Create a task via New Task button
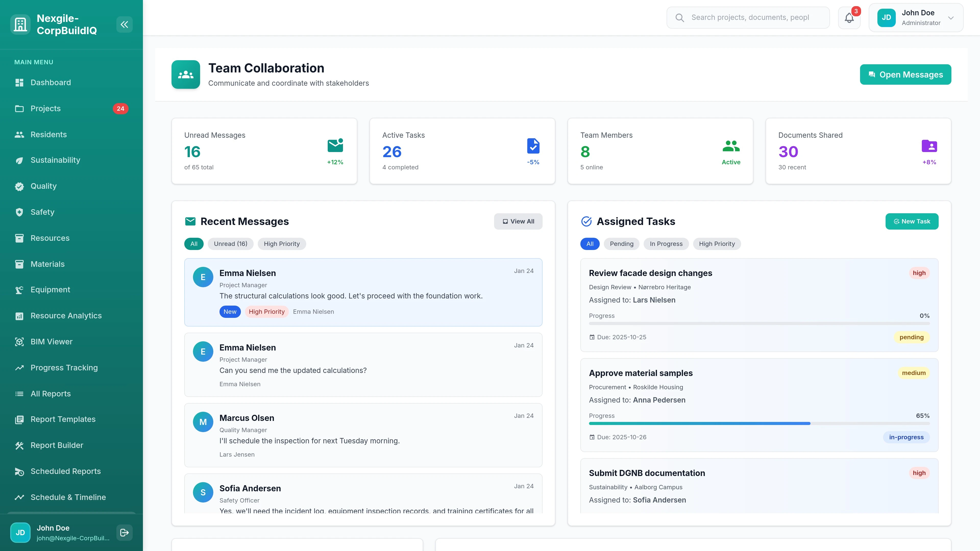 (912, 221)
